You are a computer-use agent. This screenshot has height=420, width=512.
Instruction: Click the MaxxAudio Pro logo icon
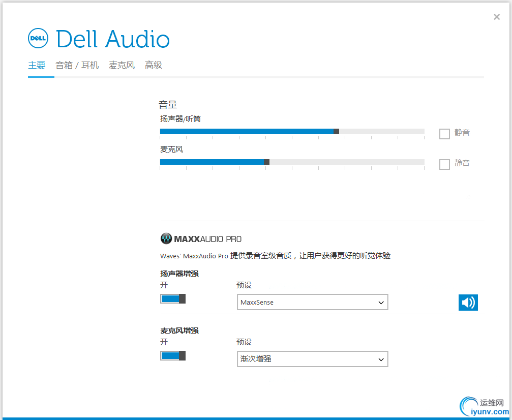point(166,238)
